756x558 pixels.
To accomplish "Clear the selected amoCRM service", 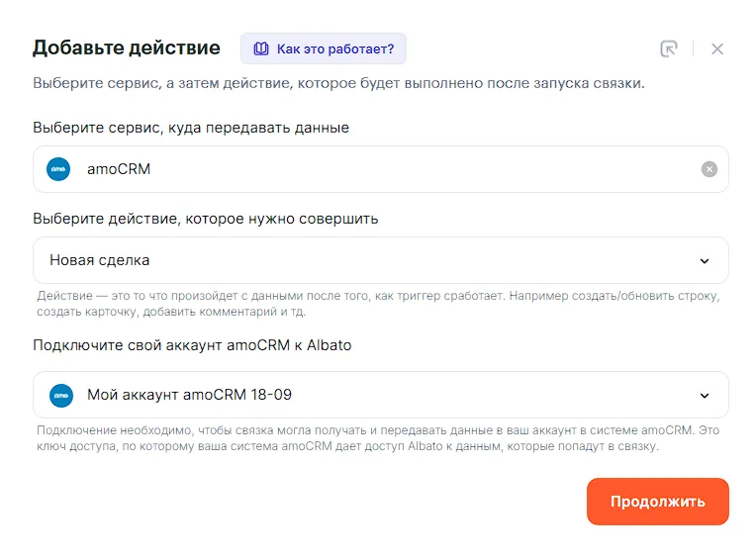I will 709,169.
